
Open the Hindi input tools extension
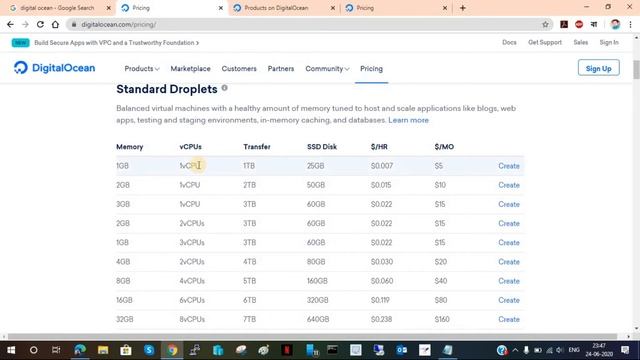coord(594,24)
